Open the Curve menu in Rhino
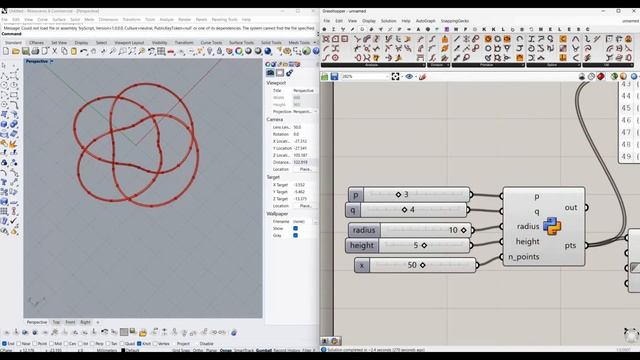640x360 pixels. 42,20
